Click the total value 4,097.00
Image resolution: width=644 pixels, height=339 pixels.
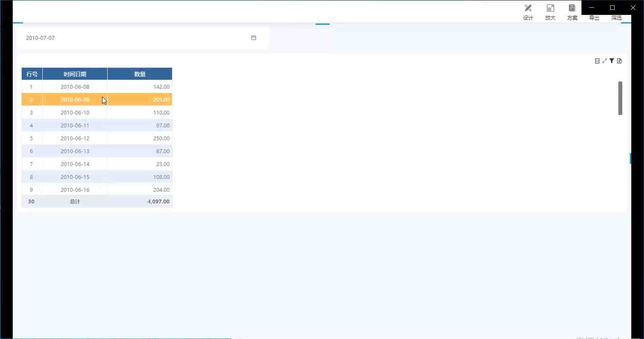pyautogui.click(x=158, y=202)
